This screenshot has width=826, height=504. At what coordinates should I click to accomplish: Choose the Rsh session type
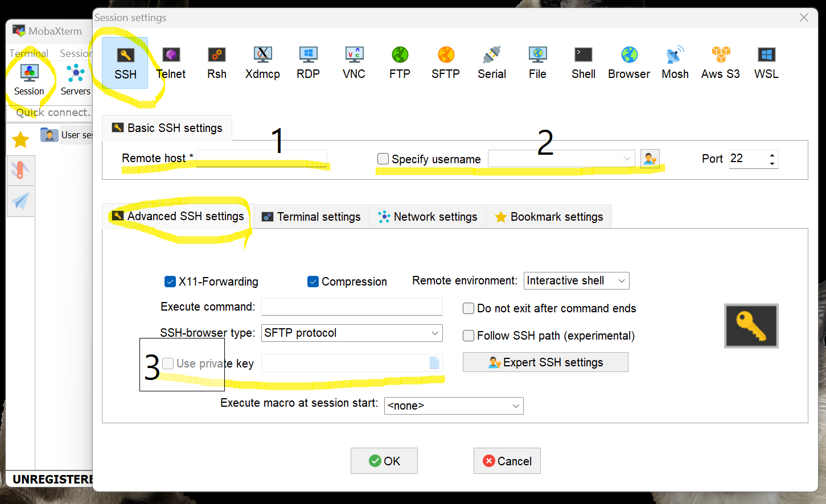click(x=217, y=63)
